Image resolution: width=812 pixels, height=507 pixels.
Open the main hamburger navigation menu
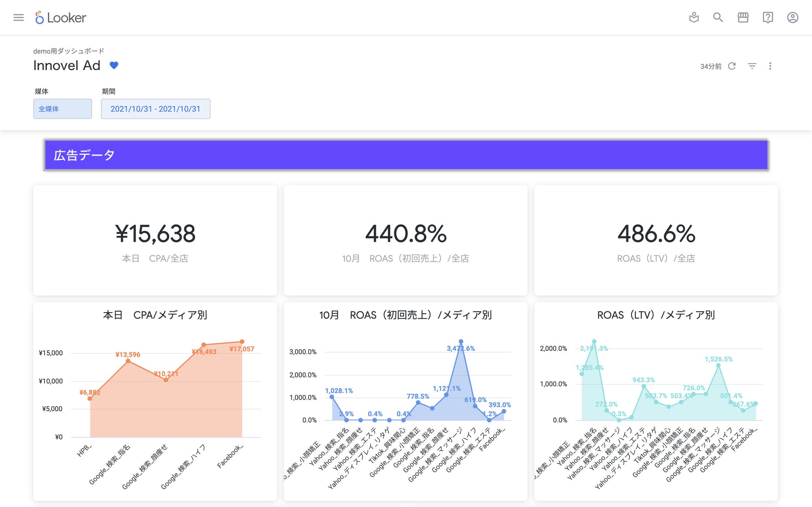click(18, 17)
